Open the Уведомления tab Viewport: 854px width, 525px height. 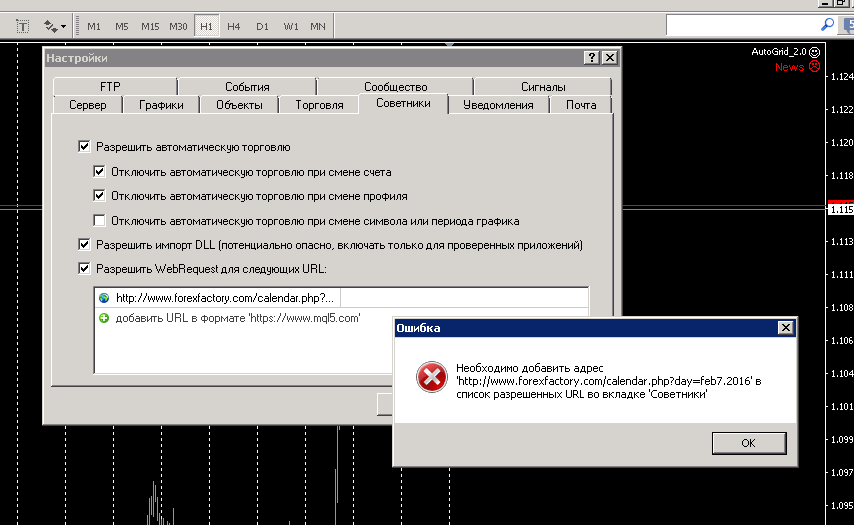pos(498,105)
